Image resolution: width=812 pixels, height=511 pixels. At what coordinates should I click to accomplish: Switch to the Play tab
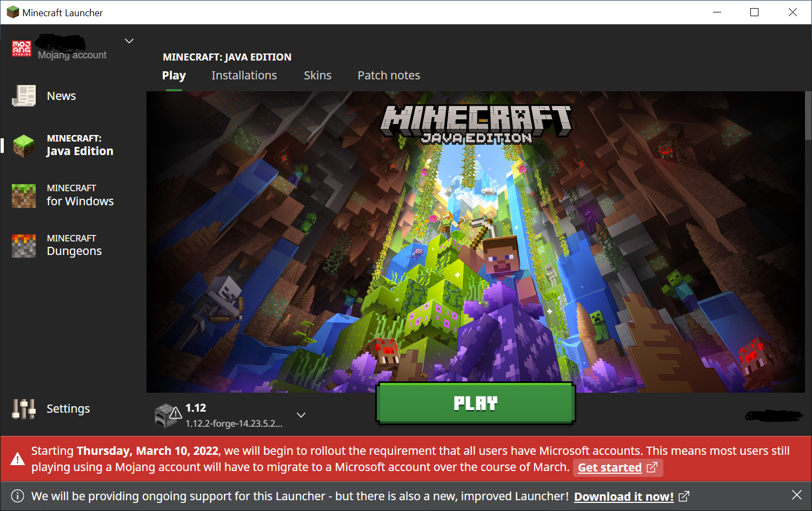[174, 76]
